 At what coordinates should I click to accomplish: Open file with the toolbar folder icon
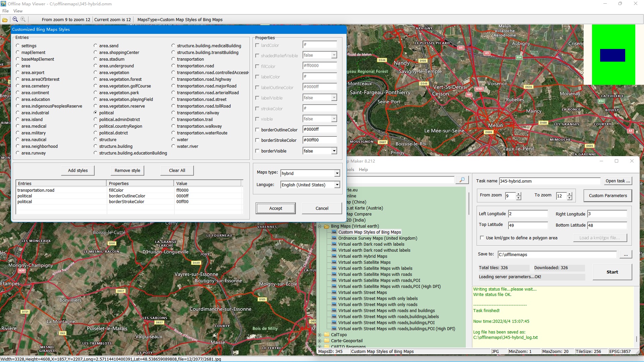coord(5,20)
